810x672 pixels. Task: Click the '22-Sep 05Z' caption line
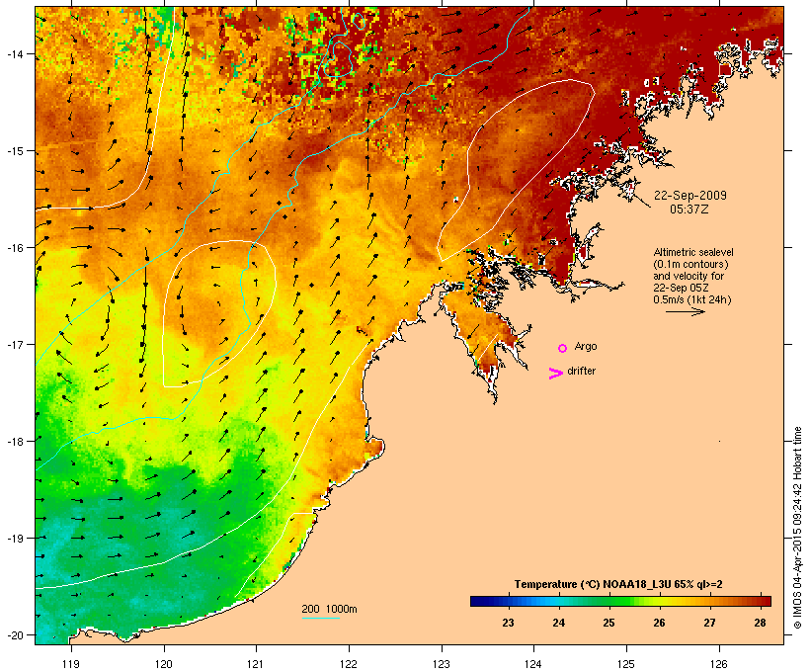point(681,288)
